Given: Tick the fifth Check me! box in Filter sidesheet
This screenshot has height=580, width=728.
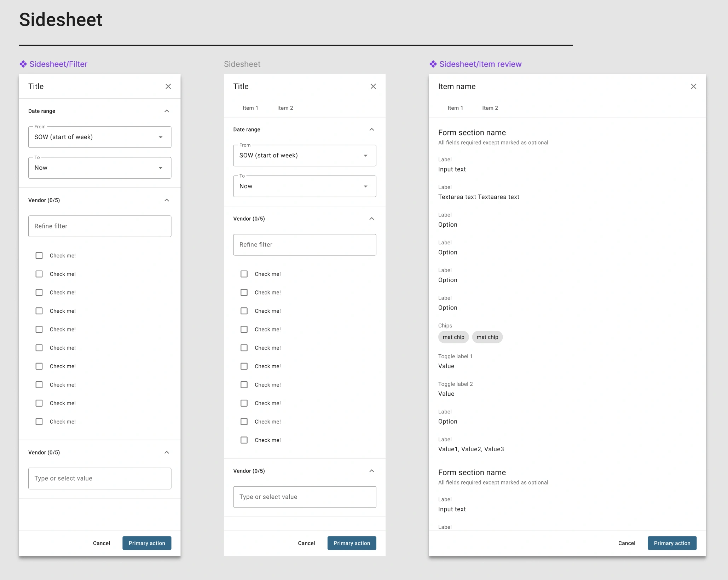Looking at the screenshot, I should click(39, 329).
